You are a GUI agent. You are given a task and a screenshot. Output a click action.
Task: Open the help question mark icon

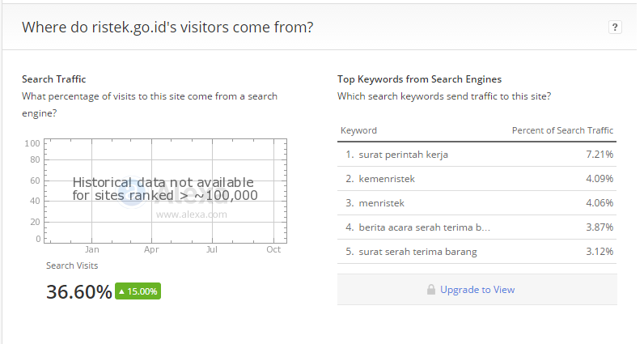(615, 28)
